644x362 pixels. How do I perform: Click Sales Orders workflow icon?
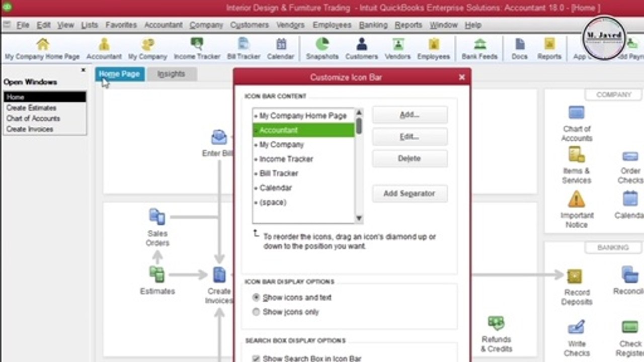(x=157, y=228)
